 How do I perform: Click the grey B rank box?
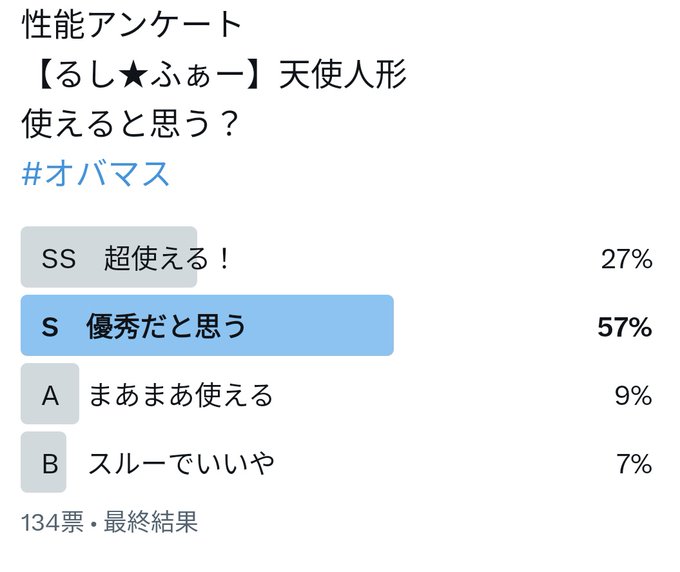pos(43,462)
